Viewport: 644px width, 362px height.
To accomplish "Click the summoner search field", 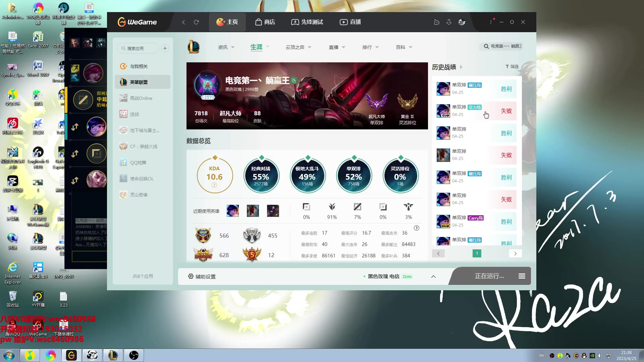I will [x=501, y=46].
